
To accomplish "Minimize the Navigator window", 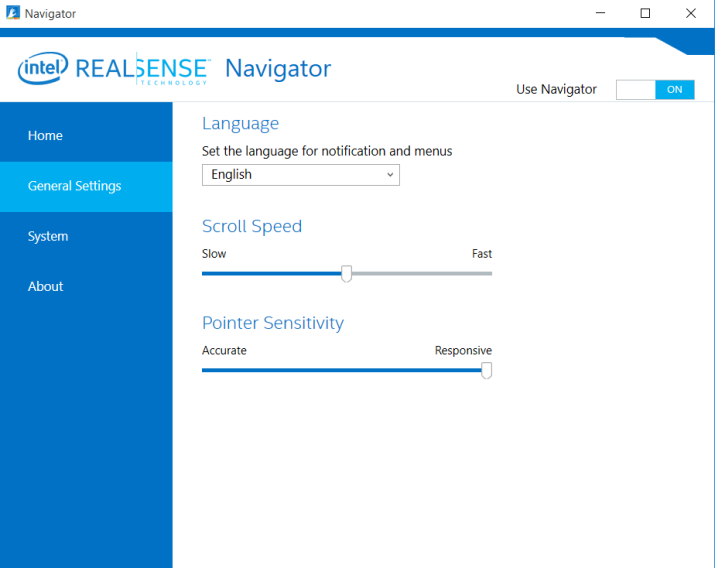I will coord(600,13).
